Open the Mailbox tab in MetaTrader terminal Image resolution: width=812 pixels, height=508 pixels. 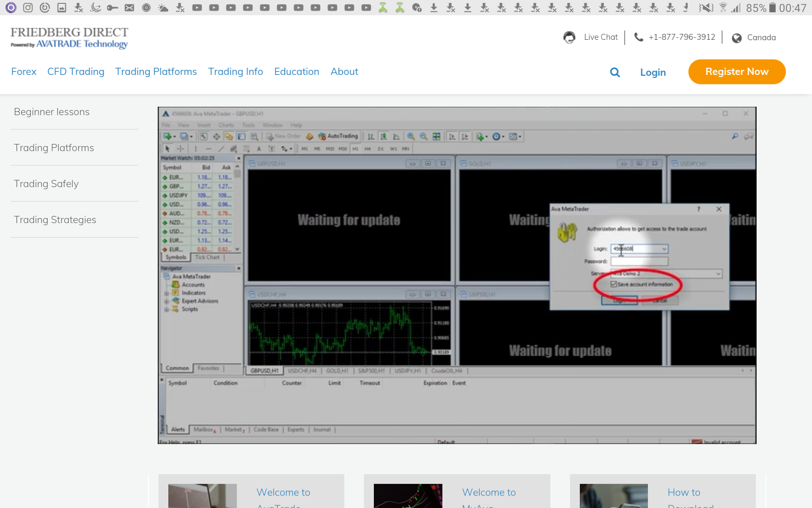(205, 430)
